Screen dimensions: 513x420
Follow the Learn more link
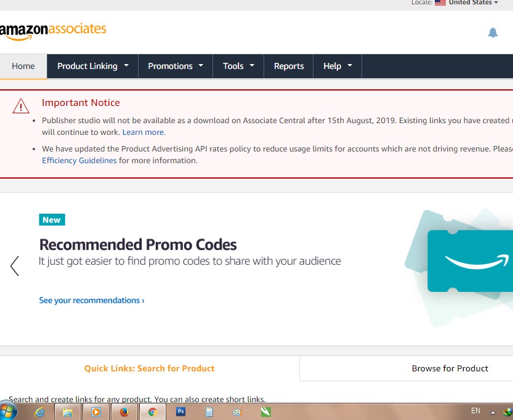point(143,132)
